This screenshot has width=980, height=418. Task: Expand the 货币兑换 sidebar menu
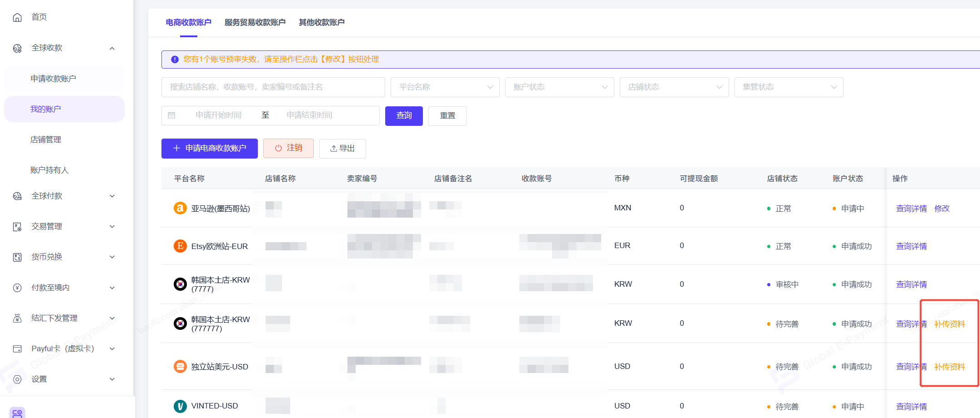click(112, 257)
